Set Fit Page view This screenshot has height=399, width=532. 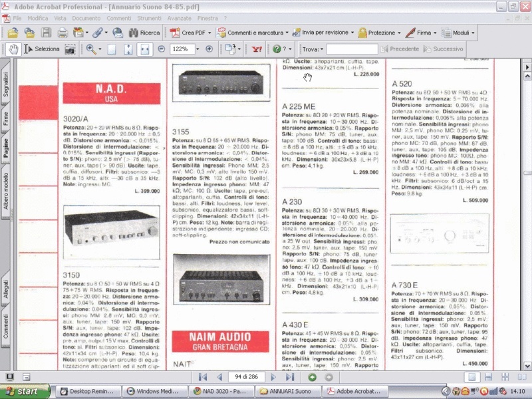coord(128,49)
